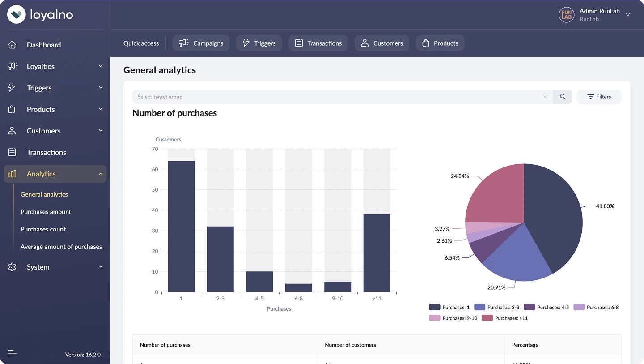Open Transactions from quick access
Image resolution: width=644 pixels, height=364 pixels.
point(318,43)
